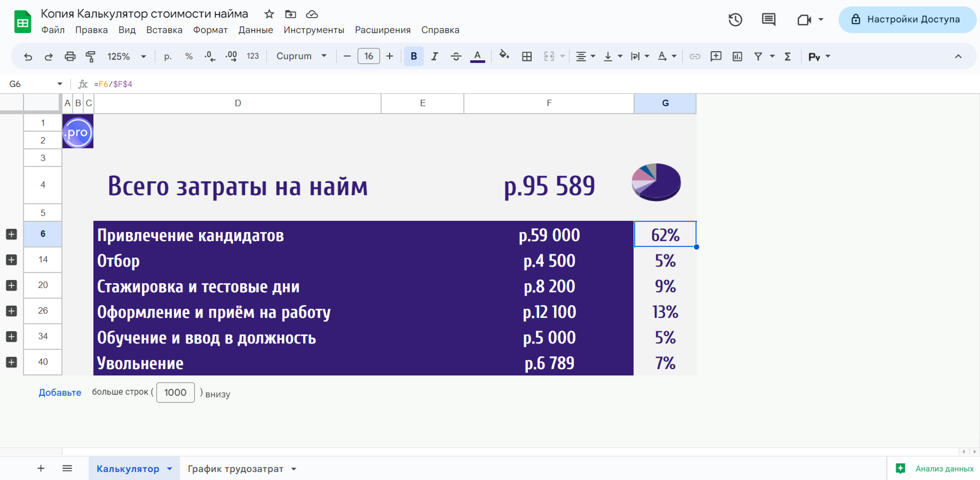Expand row group at row 40
This screenshot has width=980, height=480.
tap(11, 362)
